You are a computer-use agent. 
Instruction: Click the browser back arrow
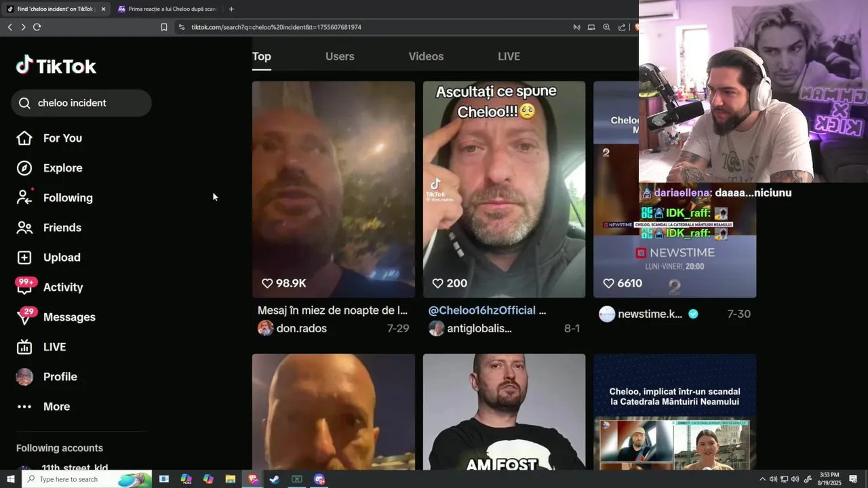(9, 27)
